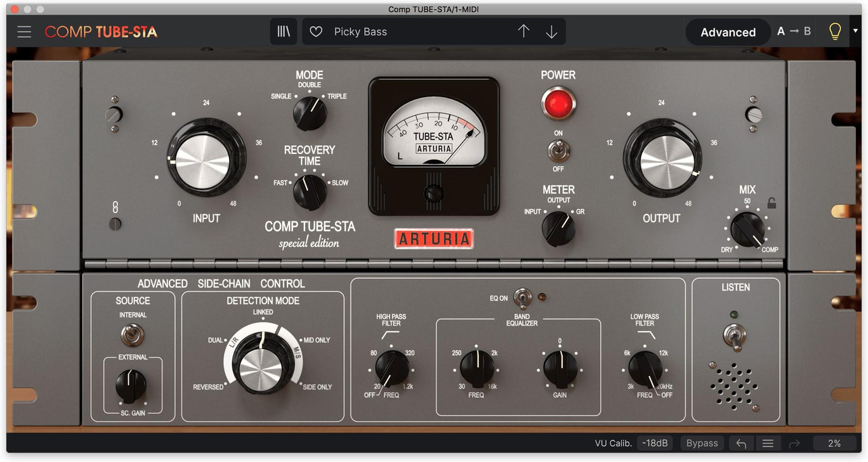
Task: Click the VU Calib. label
Action: tap(613, 443)
